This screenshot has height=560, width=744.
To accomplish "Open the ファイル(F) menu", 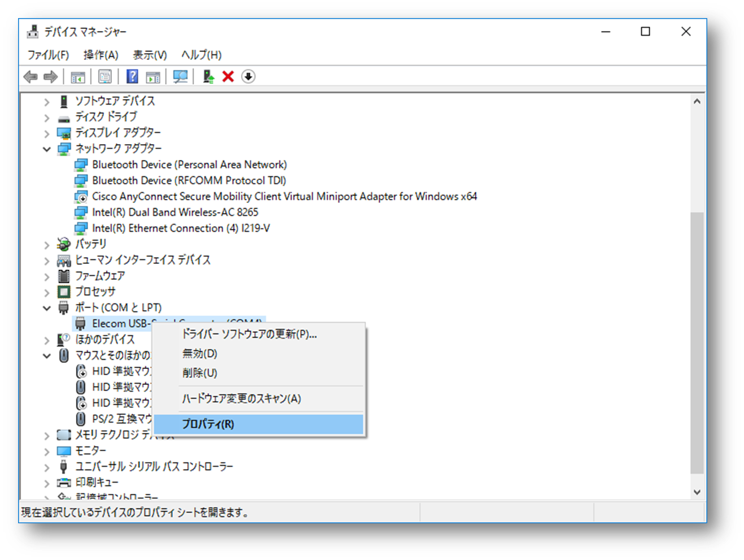I will click(x=48, y=55).
